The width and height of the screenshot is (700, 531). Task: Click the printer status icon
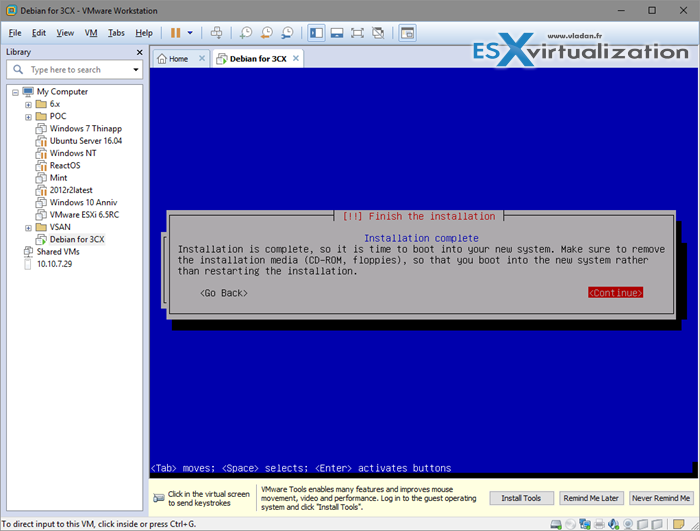click(599, 524)
